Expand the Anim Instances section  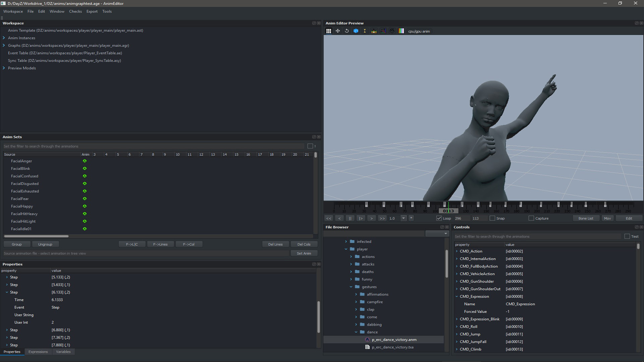[x=4, y=38]
